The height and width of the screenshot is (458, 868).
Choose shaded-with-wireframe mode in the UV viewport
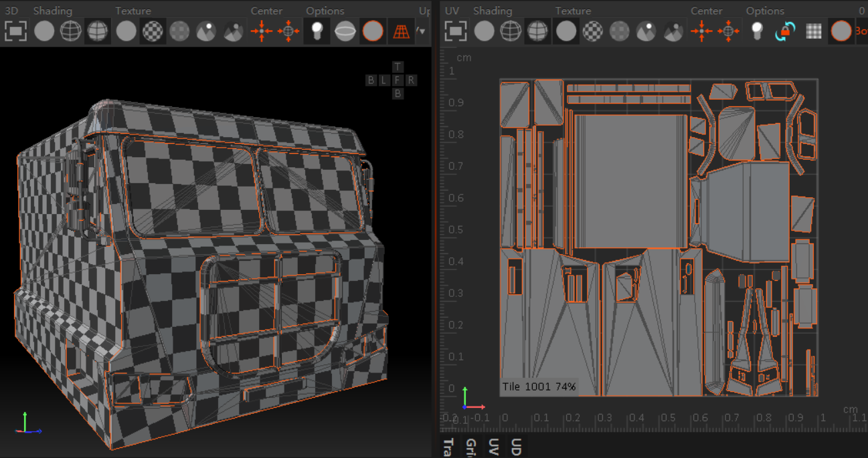pyautogui.click(x=537, y=31)
